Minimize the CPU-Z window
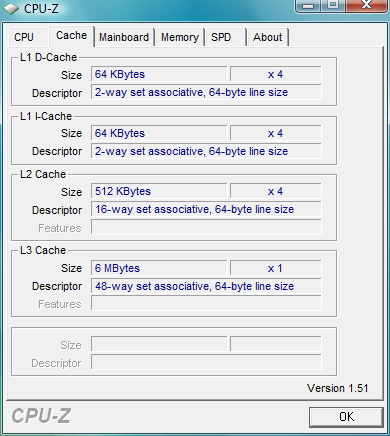The height and width of the screenshot is (436, 390). point(308,6)
